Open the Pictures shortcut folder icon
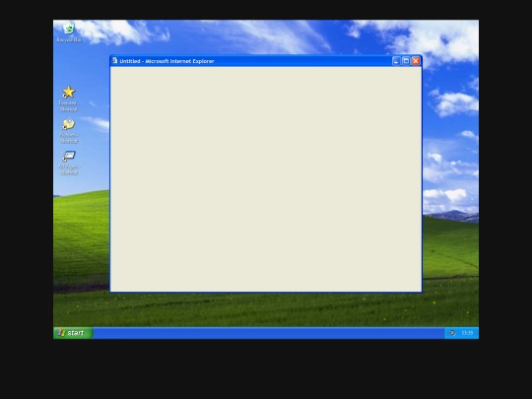This screenshot has width=532, height=399. pos(69,124)
